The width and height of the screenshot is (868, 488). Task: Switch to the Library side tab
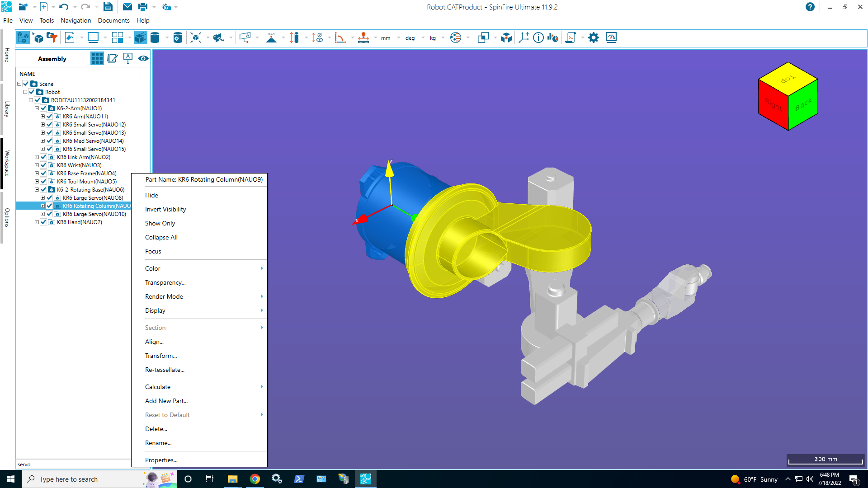[x=7, y=109]
